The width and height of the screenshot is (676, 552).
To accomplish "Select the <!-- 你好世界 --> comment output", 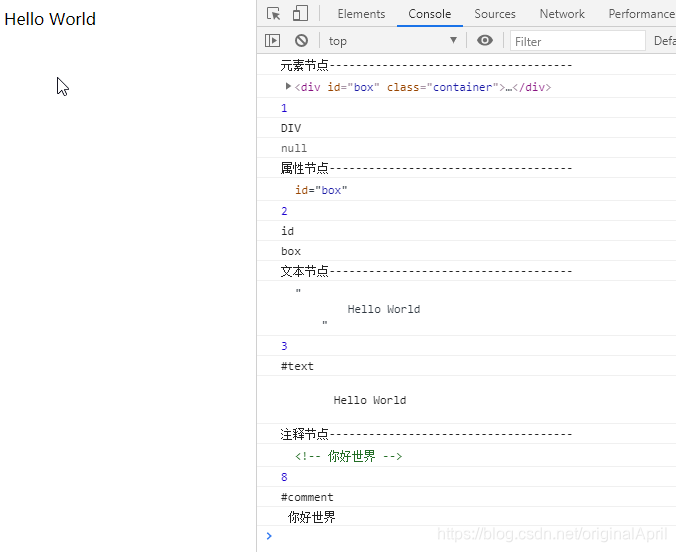I will [x=348, y=456].
